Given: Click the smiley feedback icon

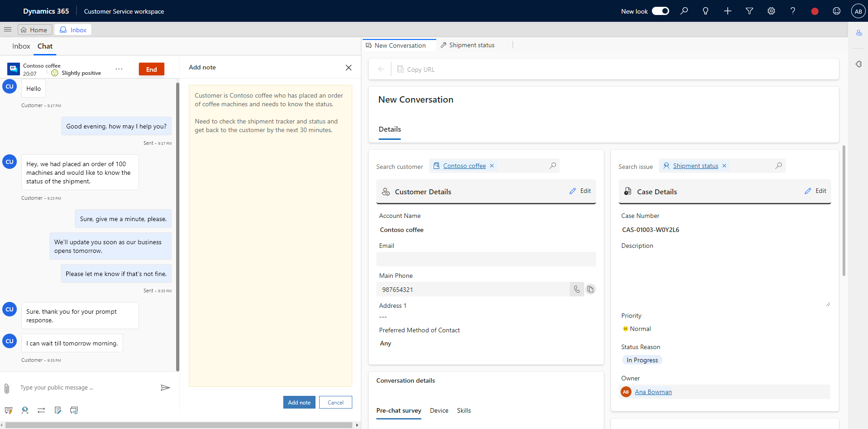Looking at the screenshot, I should [837, 11].
